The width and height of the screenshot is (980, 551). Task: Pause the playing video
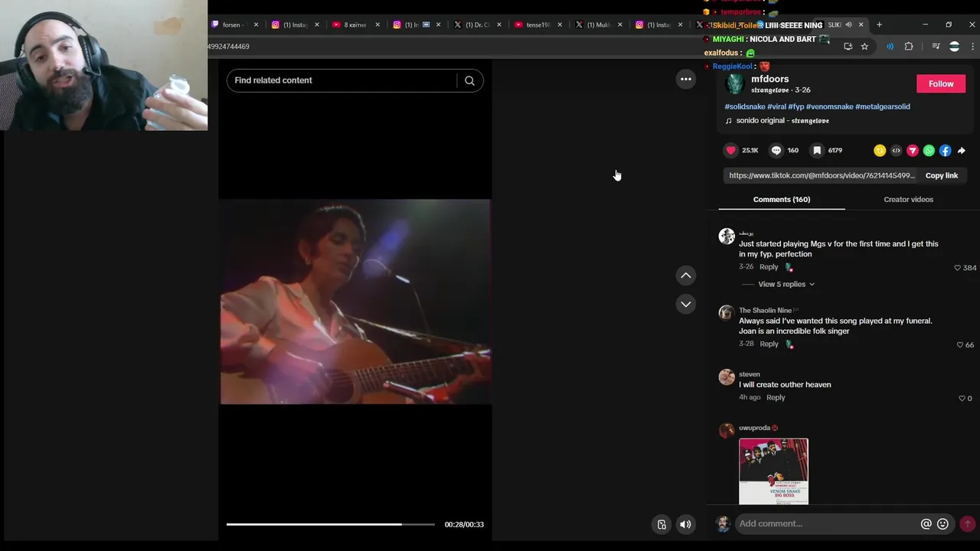tap(355, 302)
